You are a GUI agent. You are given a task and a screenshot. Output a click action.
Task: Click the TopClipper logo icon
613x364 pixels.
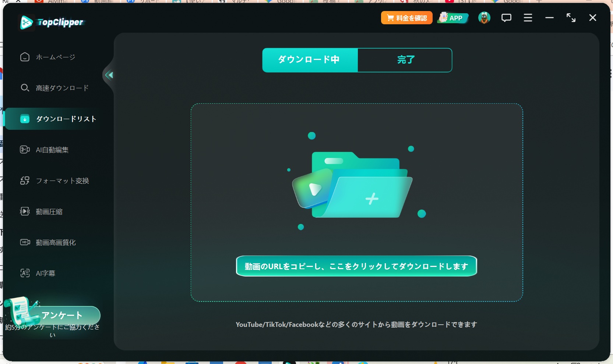click(26, 22)
